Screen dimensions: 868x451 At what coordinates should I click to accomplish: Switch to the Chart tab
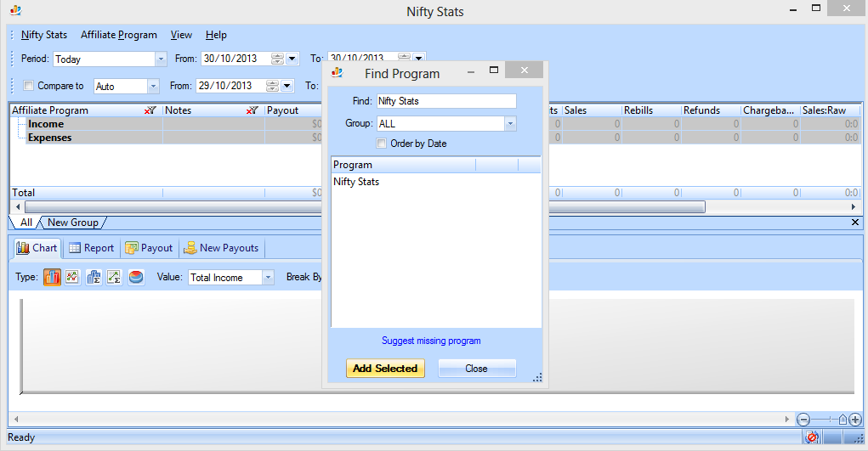point(37,248)
